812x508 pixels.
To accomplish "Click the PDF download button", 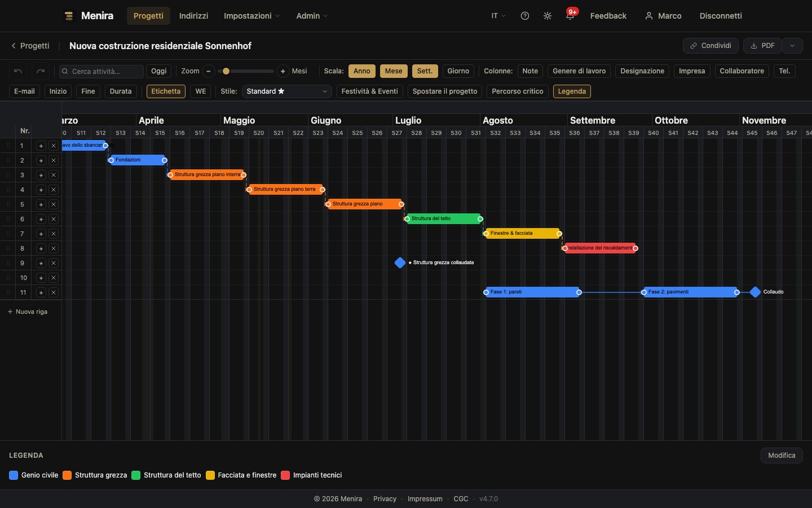I will pyautogui.click(x=762, y=46).
